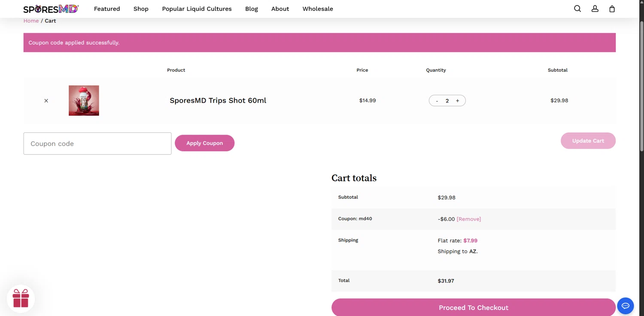Open Popular Liquid Cultures menu
The width and height of the screenshot is (644, 316).
[197, 9]
